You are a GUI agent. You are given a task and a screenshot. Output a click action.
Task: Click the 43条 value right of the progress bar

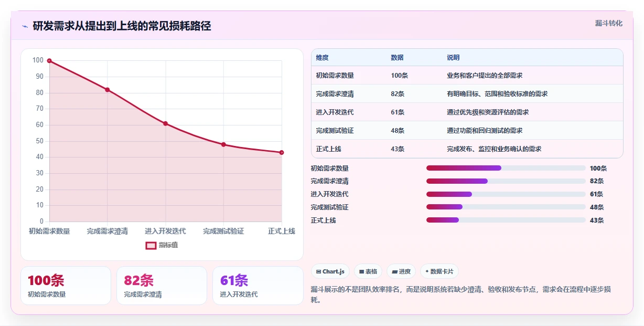(597, 220)
